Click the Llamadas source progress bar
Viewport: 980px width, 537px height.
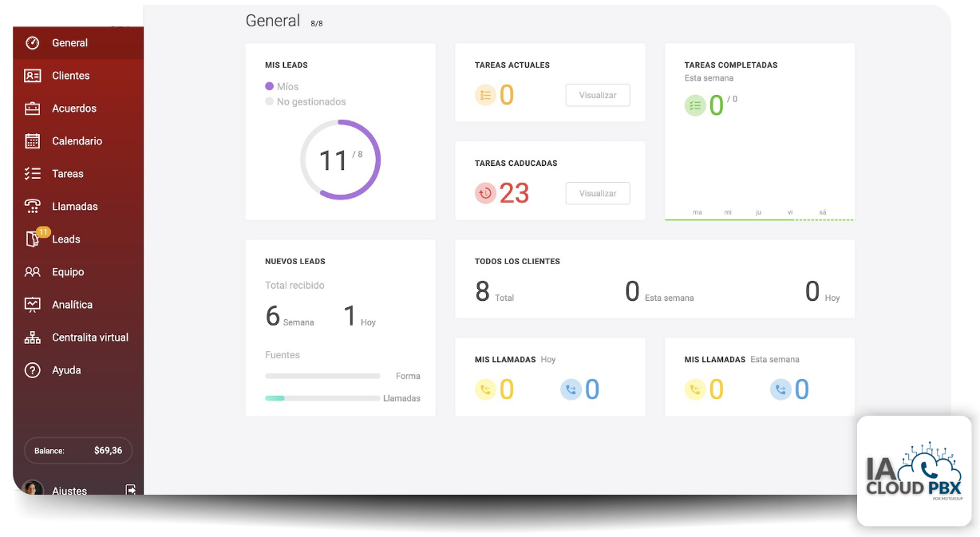322,398
